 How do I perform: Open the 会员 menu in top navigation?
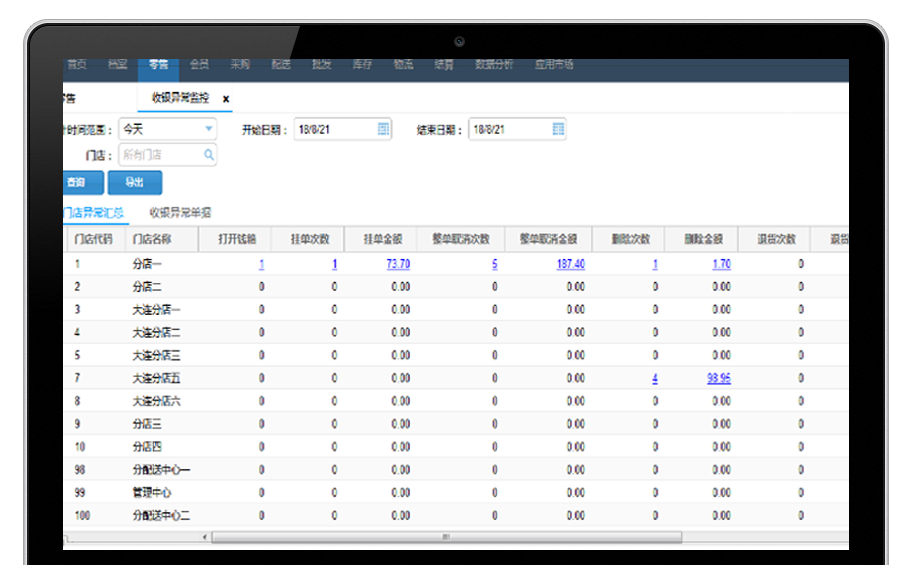point(199,64)
